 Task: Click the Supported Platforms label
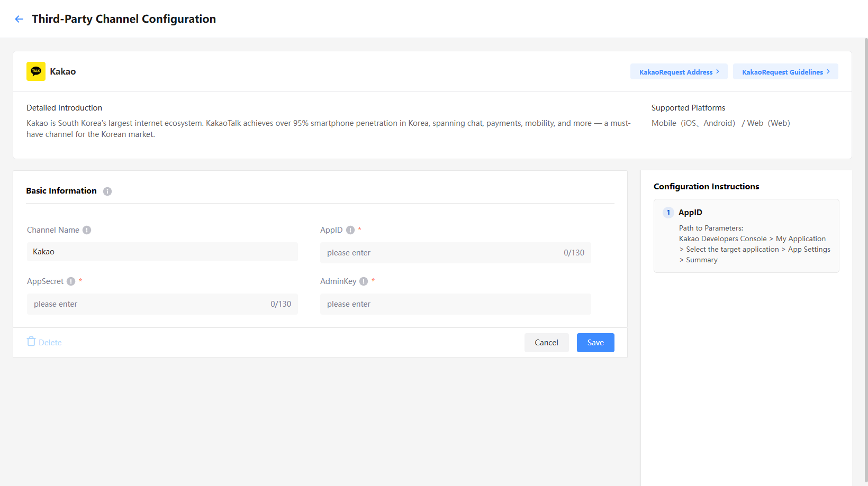(688, 108)
